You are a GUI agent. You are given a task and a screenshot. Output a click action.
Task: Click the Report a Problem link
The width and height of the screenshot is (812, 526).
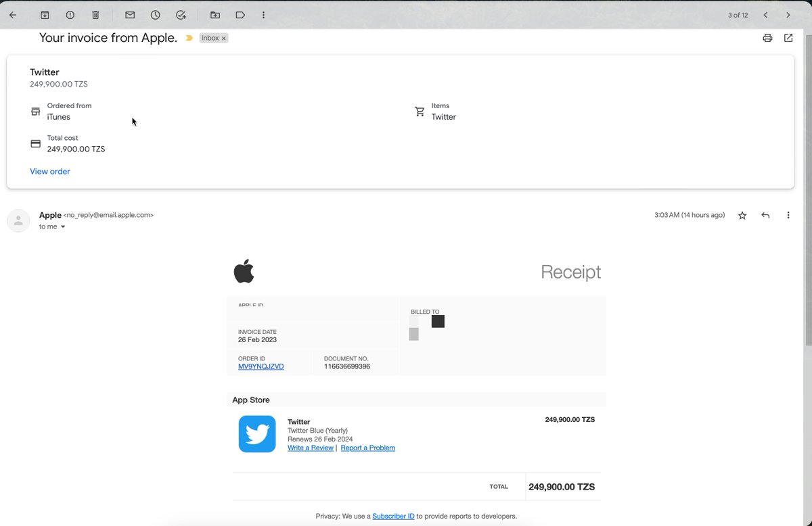click(x=368, y=448)
